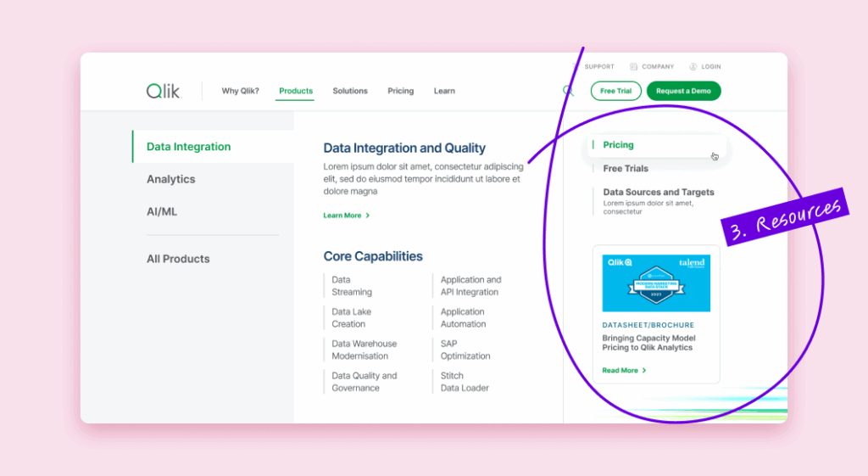The image size is (868, 476).
Task: Open the Learn menu
Action: pos(444,91)
